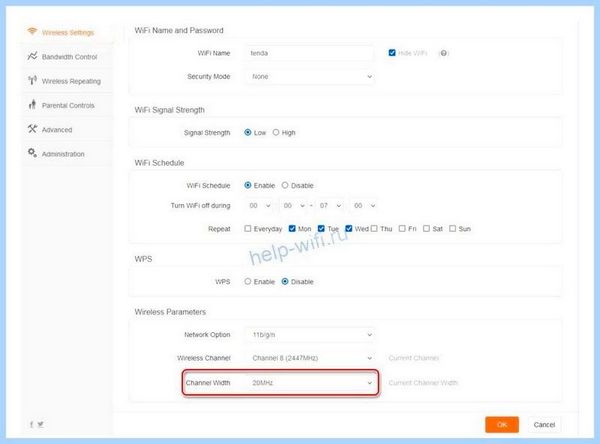
Task: Click the Cancel button
Action: (x=544, y=424)
